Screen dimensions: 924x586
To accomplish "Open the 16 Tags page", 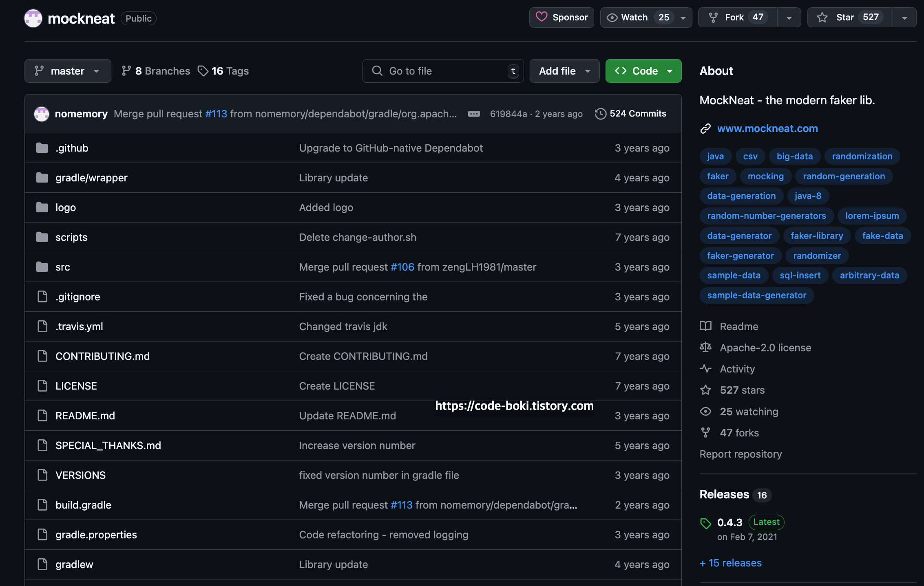I will (x=223, y=71).
